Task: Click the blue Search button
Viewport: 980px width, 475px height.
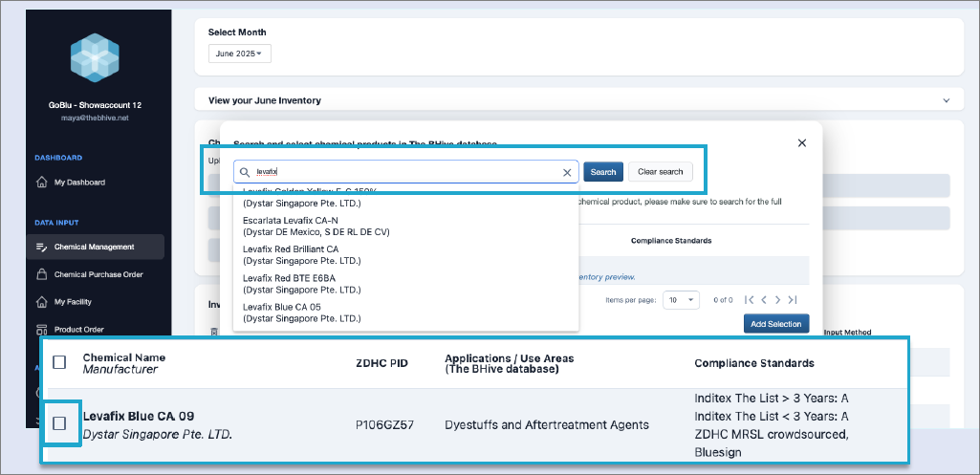Action: point(603,172)
